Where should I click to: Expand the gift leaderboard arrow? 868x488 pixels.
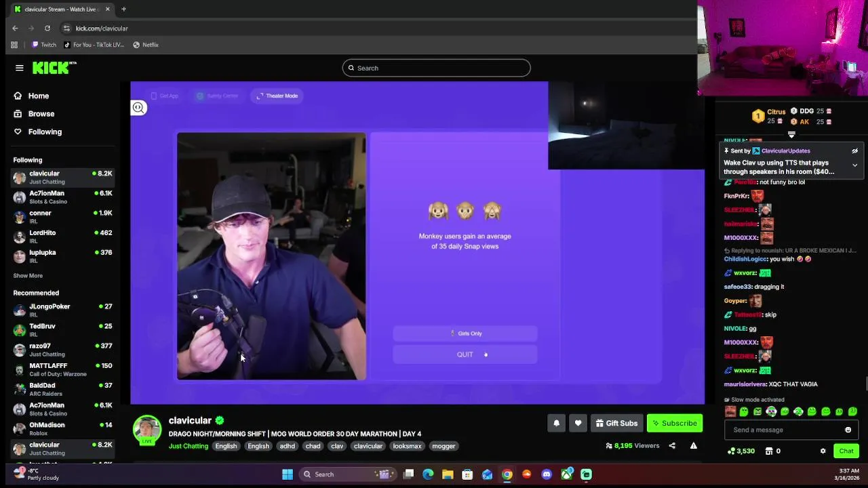click(791, 135)
